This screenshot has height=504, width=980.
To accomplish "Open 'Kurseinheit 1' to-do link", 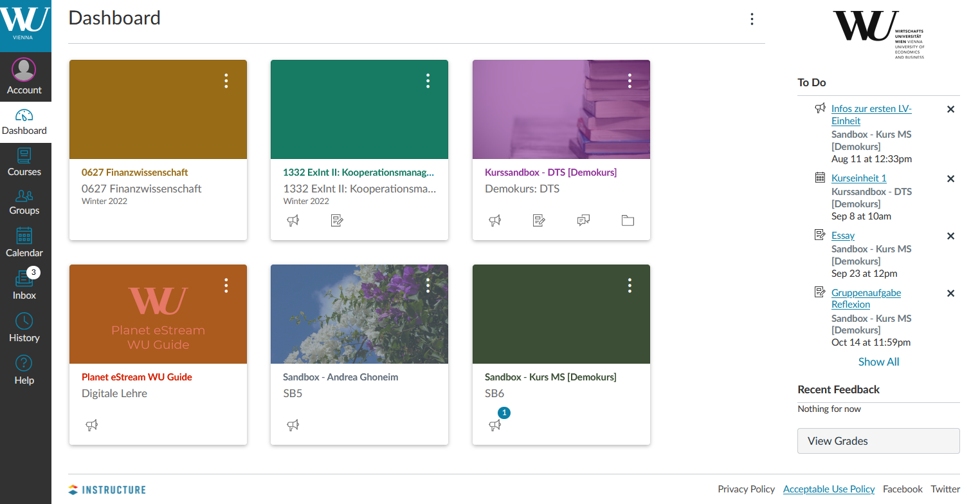I will click(859, 178).
